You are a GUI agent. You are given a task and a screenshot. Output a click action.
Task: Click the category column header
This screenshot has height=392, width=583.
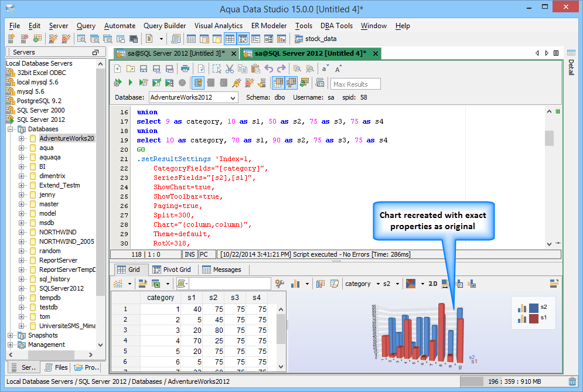click(x=160, y=298)
